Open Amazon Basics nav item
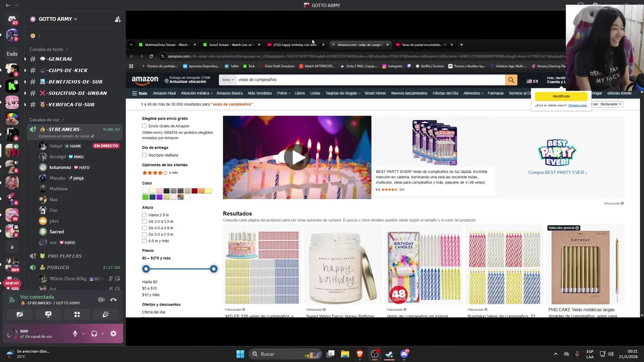 pyautogui.click(x=230, y=94)
